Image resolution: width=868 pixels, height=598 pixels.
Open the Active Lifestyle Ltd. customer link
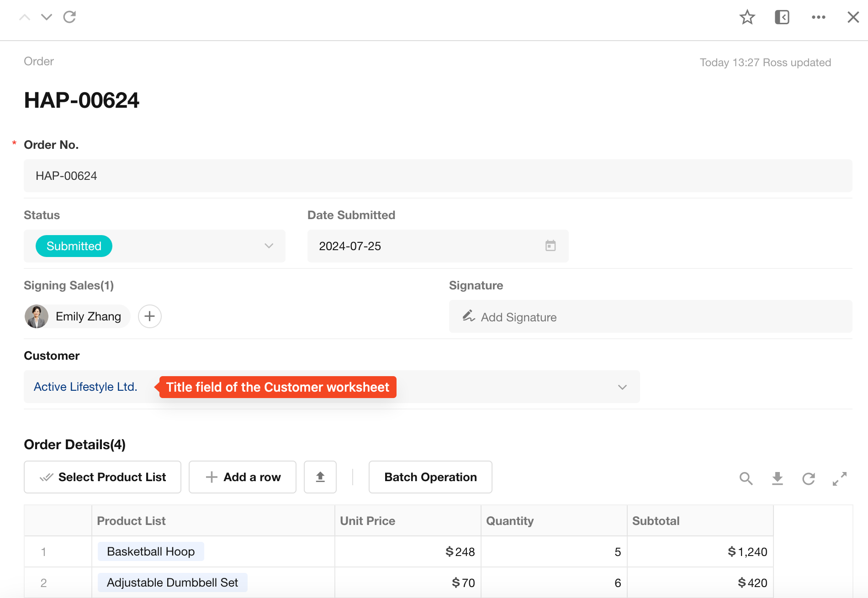click(85, 387)
